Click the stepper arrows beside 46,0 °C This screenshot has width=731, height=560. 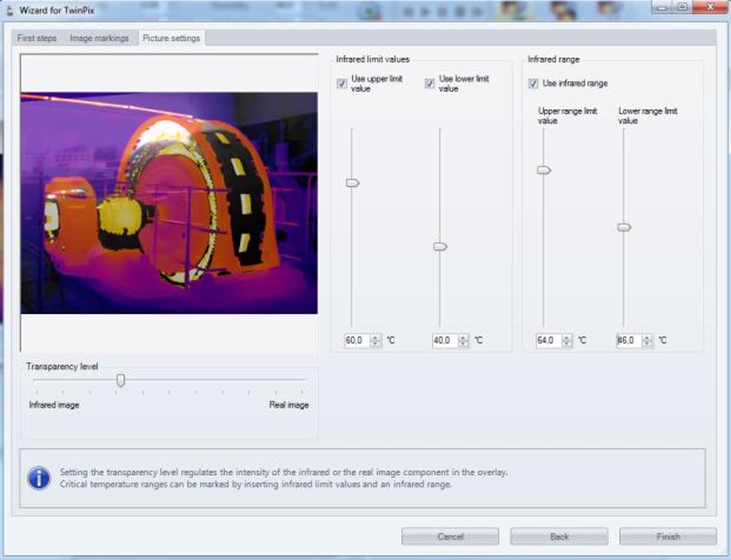click(647, 341)
